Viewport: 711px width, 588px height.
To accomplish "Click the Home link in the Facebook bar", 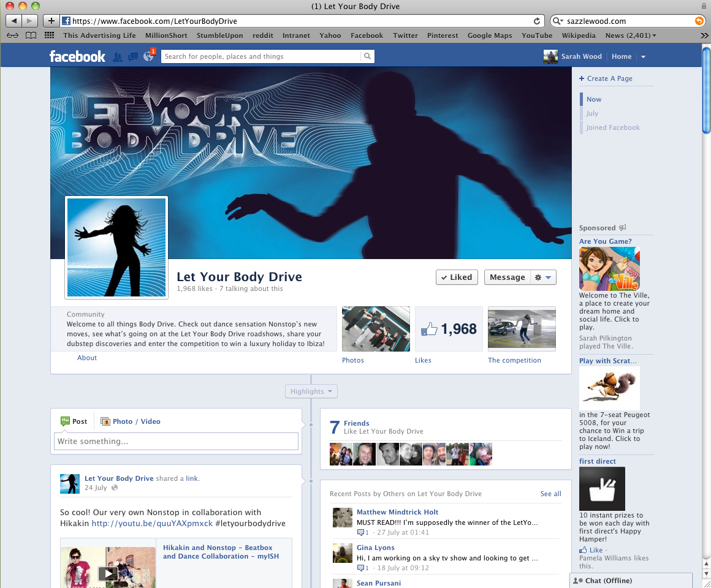I will click(x=622, y=56).
